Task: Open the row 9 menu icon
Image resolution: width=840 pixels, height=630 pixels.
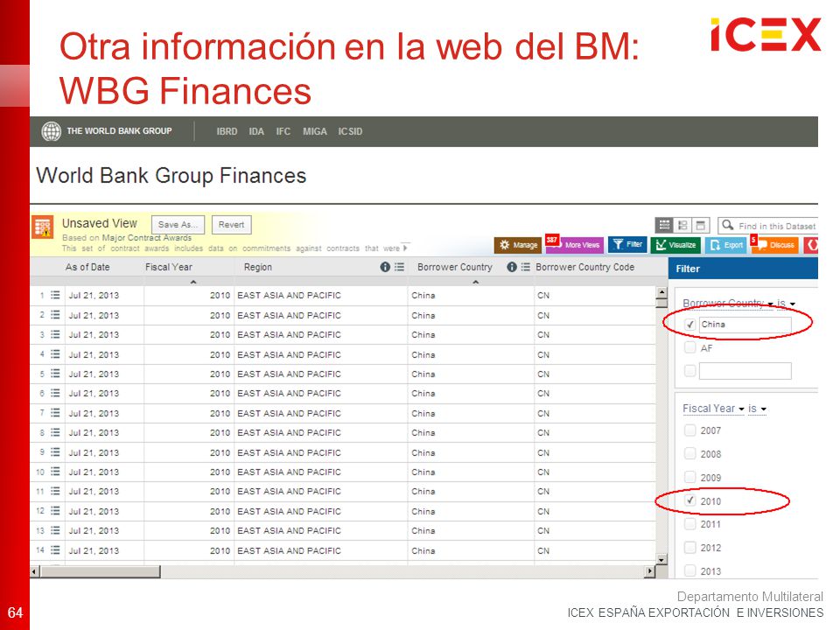Action: (x=55, y=452)
